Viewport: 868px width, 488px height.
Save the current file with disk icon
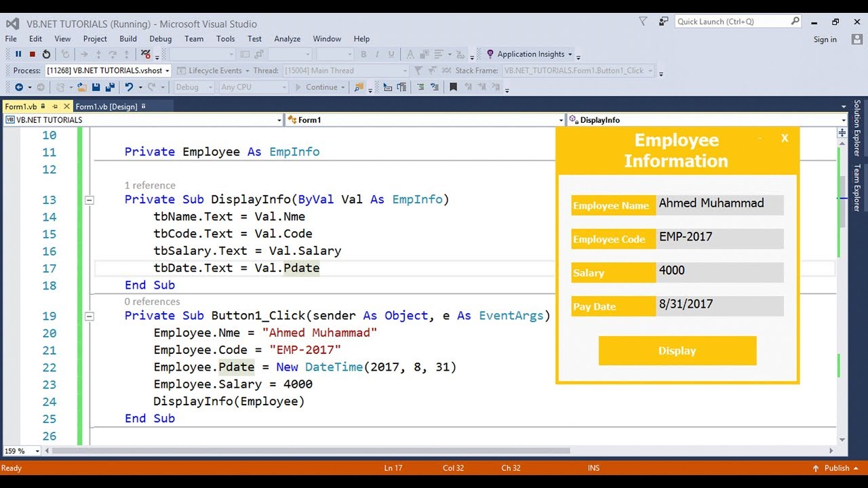coord(96,87)
